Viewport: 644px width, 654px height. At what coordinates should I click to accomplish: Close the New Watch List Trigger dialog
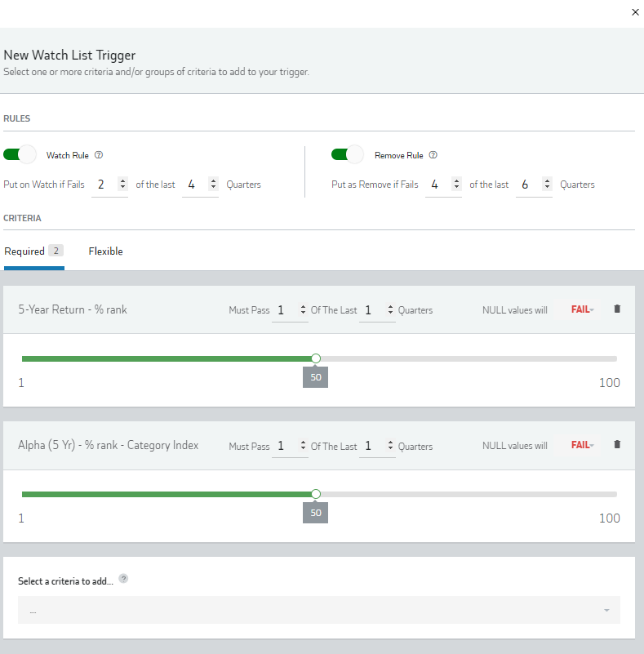pos(635,12)
